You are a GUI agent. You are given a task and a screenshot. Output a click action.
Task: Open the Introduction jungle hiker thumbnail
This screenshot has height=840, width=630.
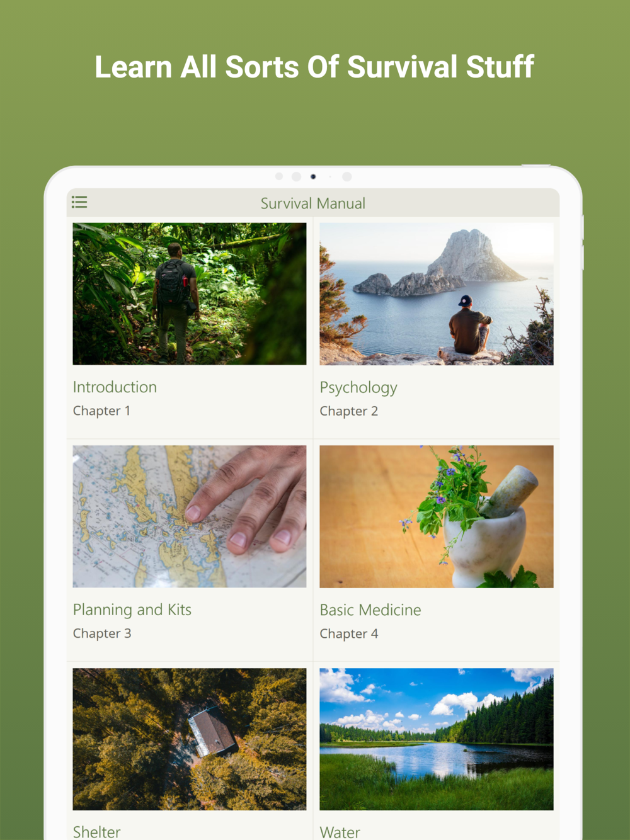click(190, 294)
